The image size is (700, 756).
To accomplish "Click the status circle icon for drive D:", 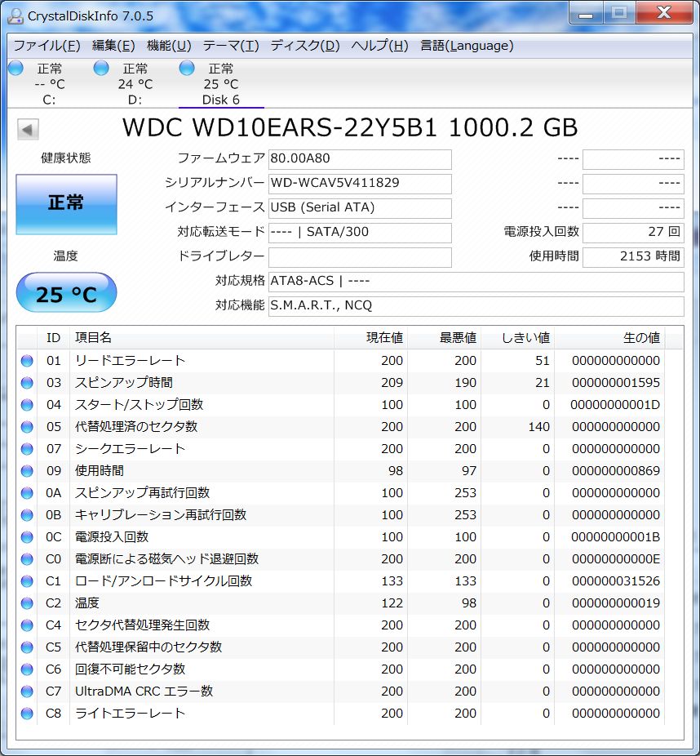I will (x=101, y=69).
